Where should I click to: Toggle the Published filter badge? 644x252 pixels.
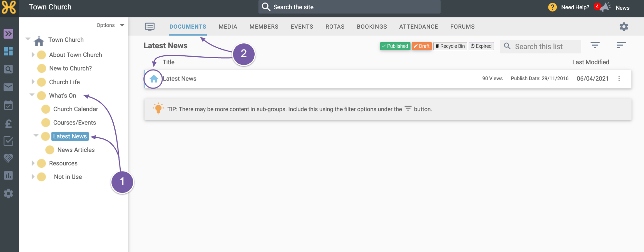[395, 46]
